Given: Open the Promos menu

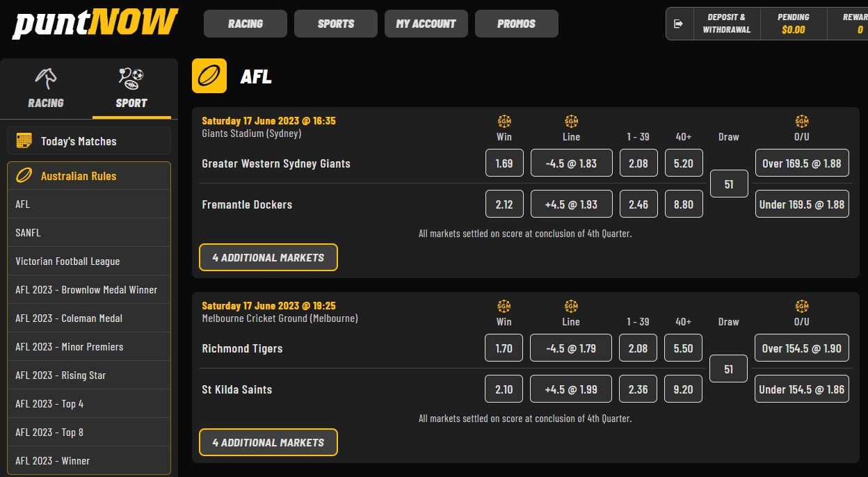Looking at the screenshot, I should point(517,24).
